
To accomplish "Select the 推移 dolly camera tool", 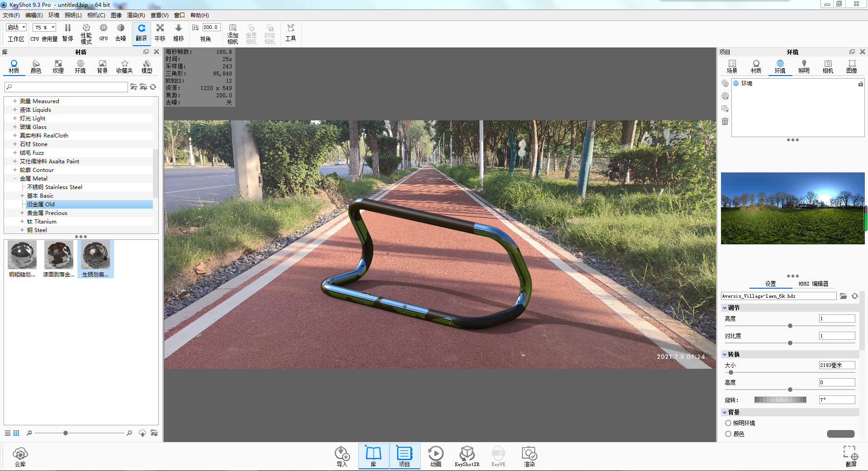I will (x=179, y=33).
